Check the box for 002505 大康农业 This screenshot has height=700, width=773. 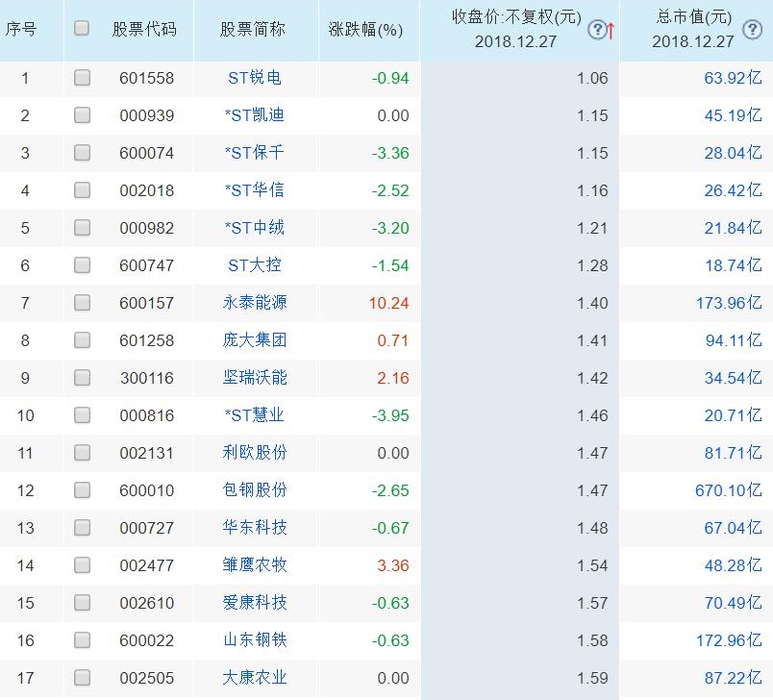click(82, 677)
